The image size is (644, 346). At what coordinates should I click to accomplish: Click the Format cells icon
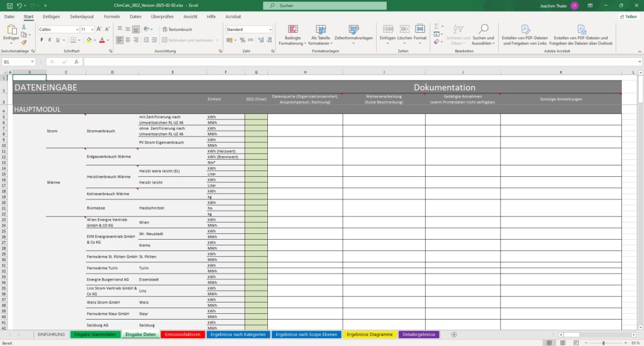click(x=419, y=29)
